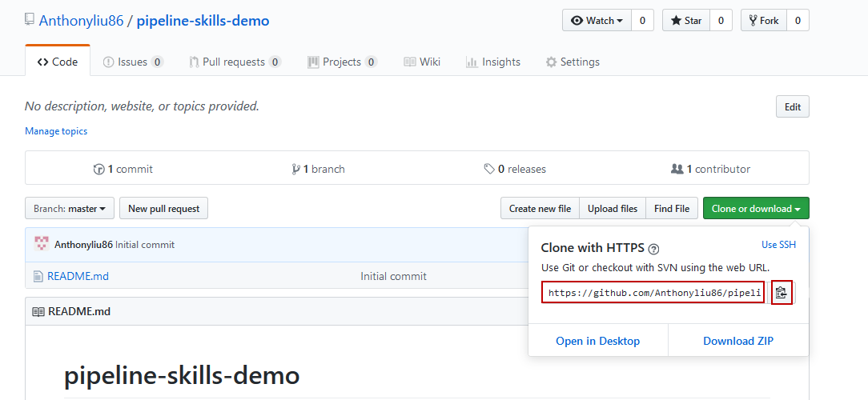Click Download ZIP
This screenshot has height=400, width=868.
(x=738, y=341)
